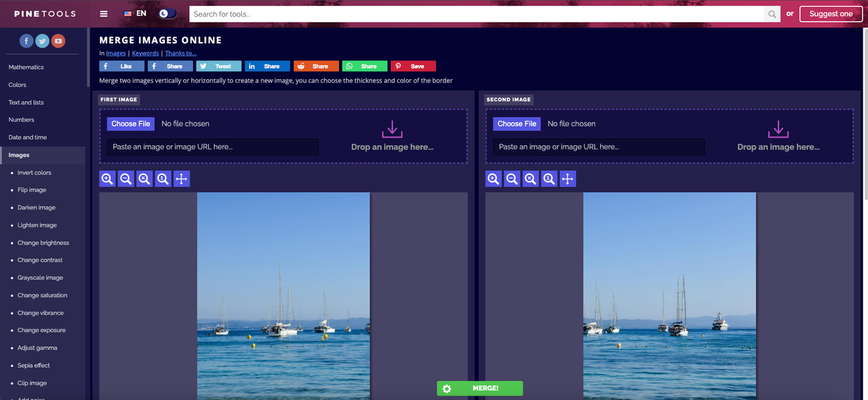Select Clip image tool
Image resolution: width=868 pixels, height=400 pixels.
[32, 383]
